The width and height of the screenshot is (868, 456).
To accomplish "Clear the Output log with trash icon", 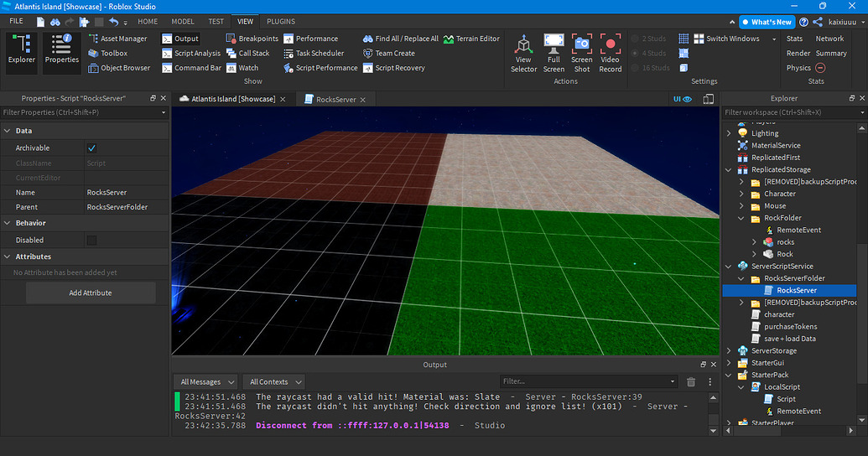I will click(691, 382).
